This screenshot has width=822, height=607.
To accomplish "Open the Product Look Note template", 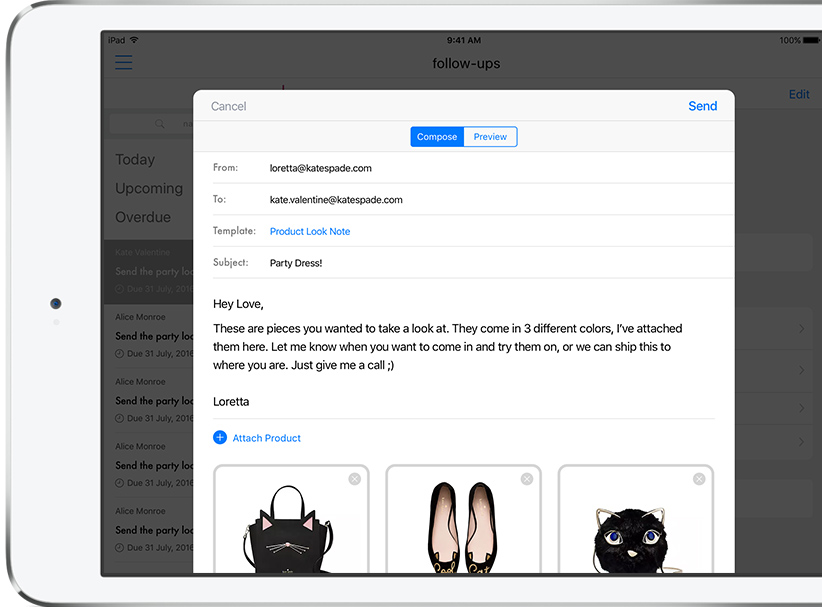I will (x=310, y=231).
